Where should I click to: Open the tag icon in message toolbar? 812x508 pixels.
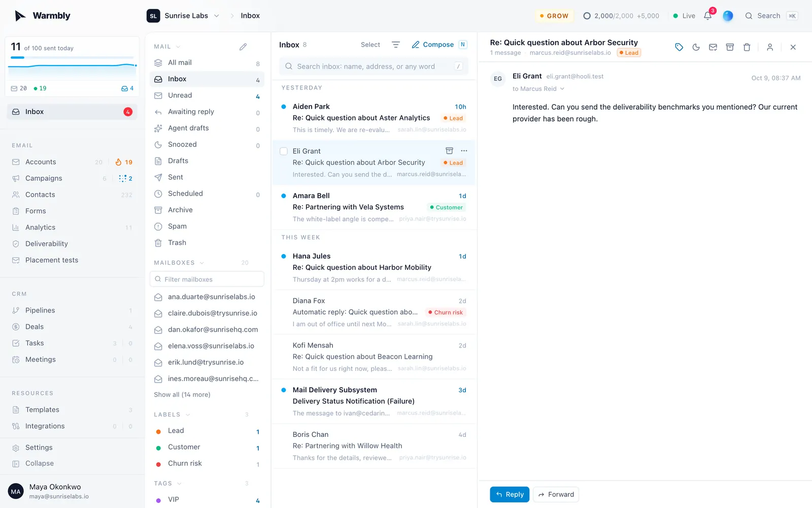[x=679, y=47]
